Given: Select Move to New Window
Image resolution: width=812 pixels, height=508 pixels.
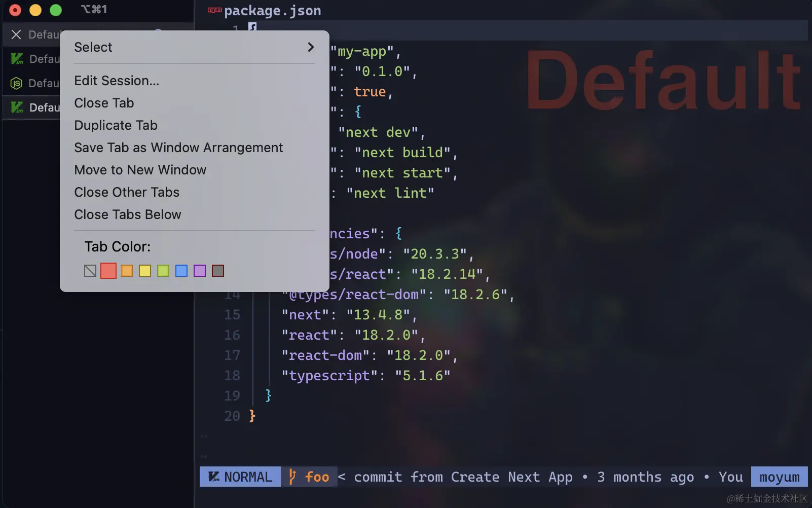Looking at the screenshot, I should [195, 170].
